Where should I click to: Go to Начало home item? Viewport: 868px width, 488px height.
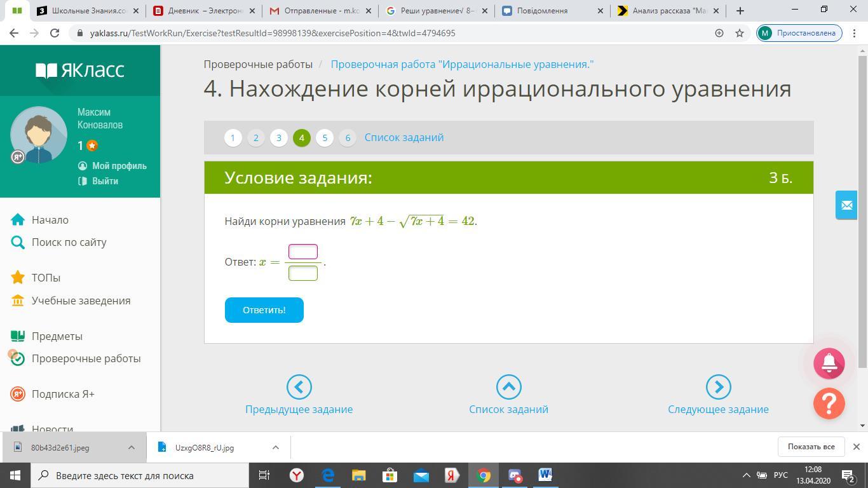50,220
